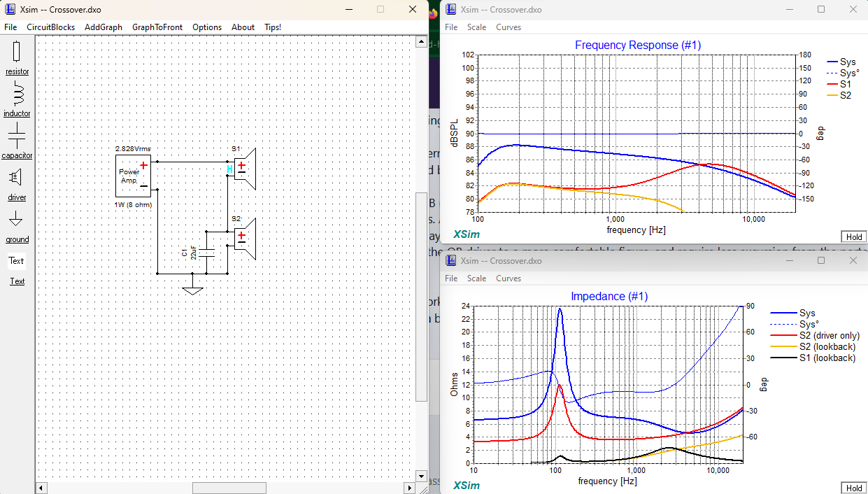
Task: Select the capacitor component icon
Action: pos(17,135)
